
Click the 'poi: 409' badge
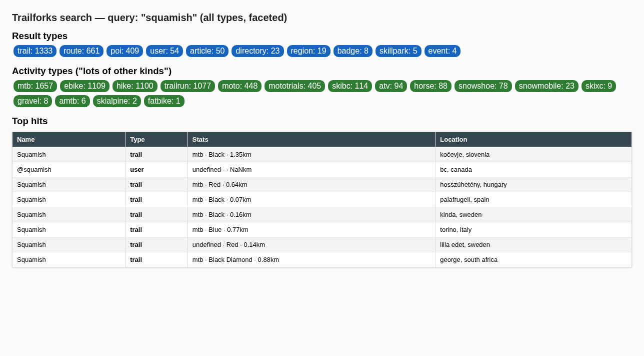tap(125, 51)
